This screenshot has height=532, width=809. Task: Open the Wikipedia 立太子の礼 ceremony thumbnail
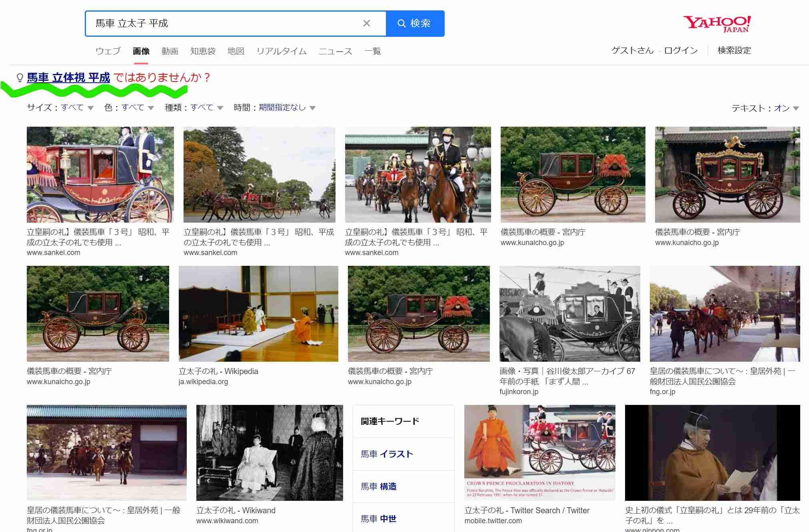pos(258,314)
